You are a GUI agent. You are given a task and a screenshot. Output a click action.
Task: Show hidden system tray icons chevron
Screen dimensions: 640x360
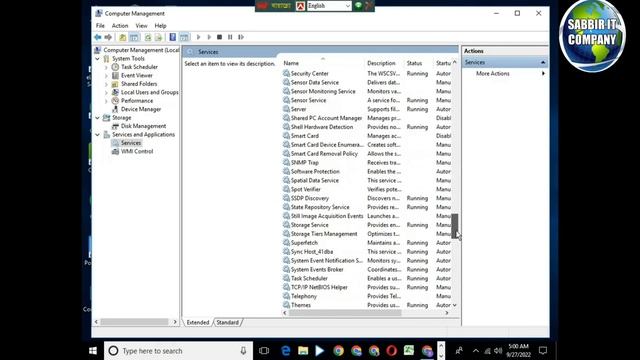[x=476, y=351]
